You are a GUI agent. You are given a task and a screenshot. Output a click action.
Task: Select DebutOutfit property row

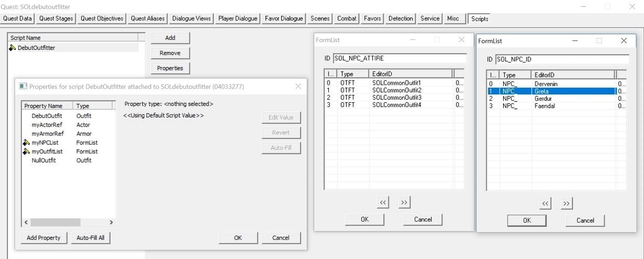point(68,116)
